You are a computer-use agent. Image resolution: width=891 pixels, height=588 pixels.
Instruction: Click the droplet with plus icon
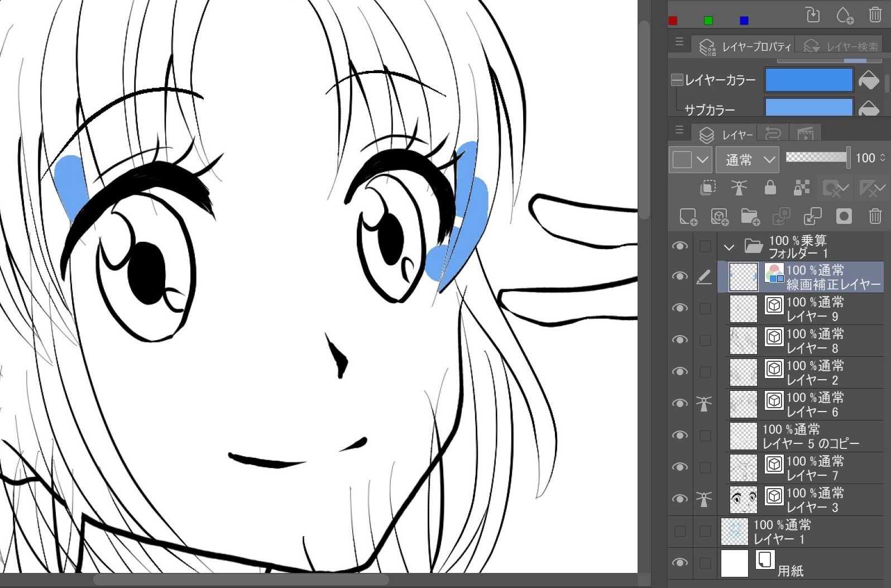(844, 15)
